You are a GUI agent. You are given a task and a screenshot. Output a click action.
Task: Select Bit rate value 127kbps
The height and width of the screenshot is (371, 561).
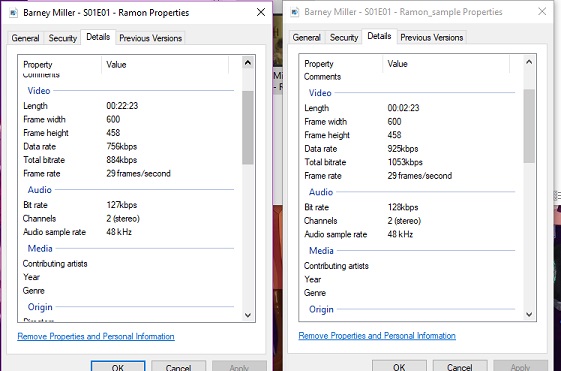[x=122, y=205]
